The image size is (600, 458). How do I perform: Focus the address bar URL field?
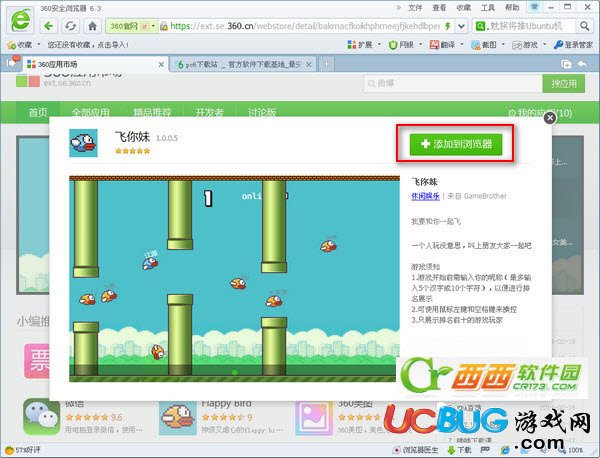tap(305, 26)
